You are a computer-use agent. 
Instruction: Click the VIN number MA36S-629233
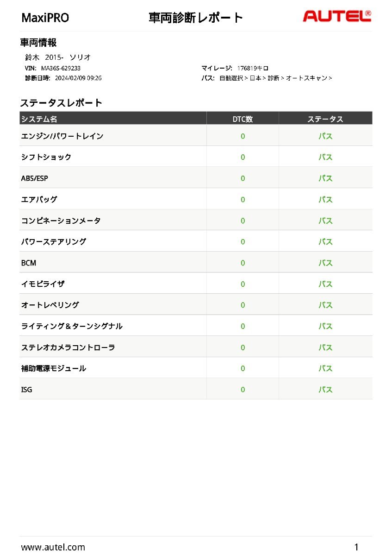point(61,68)
